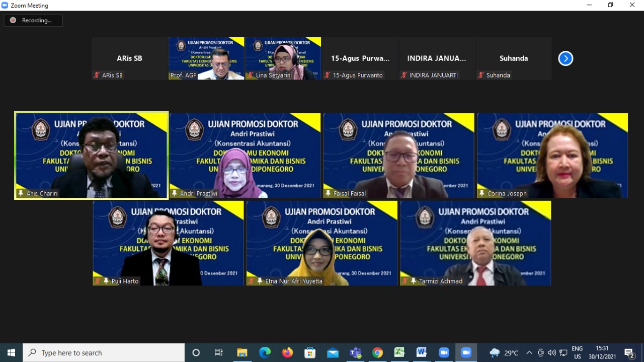Open Microsoft Store from taskbar

point(310,352)
